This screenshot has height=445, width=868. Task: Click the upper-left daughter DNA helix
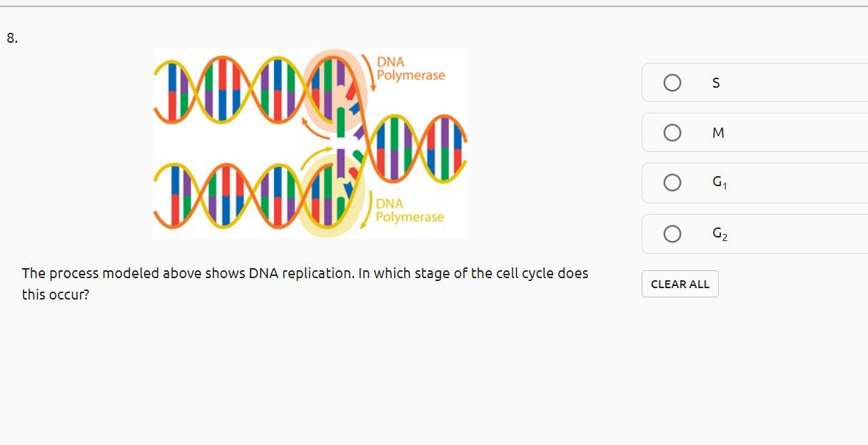(x=230, y=89)
